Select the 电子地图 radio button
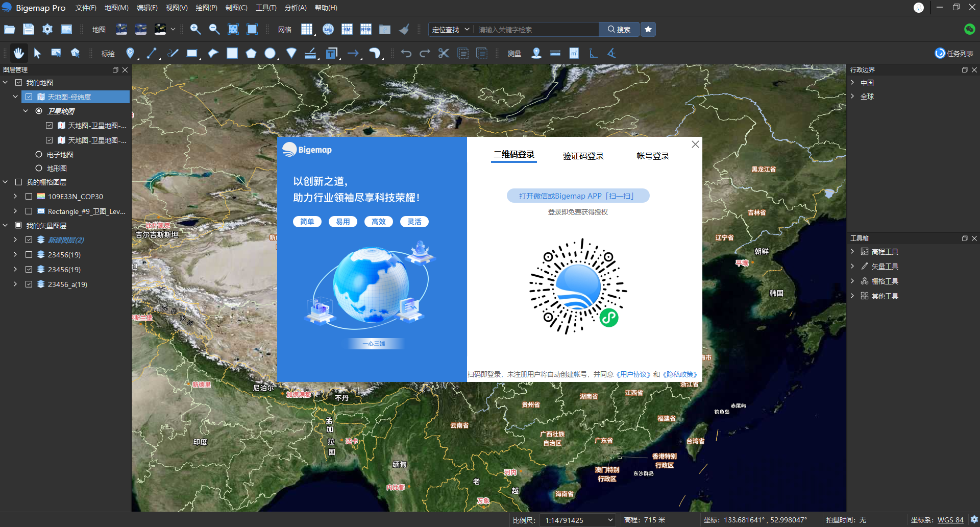 click(x=39, y=154)
